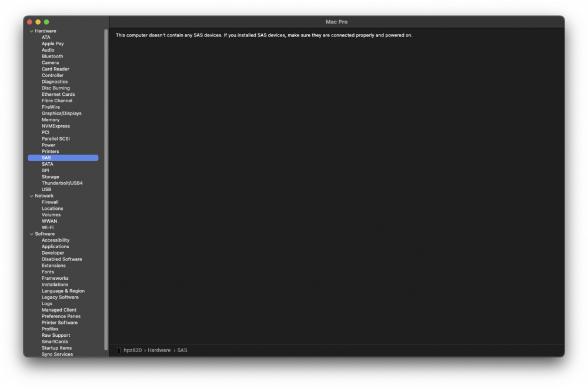Select Raw Support
The image size is (588, 388).
[55, 336]
